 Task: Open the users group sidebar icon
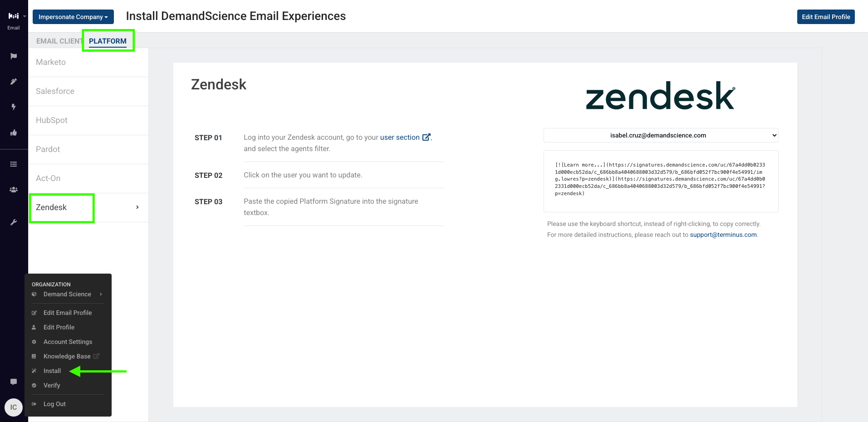coord(14,190)
